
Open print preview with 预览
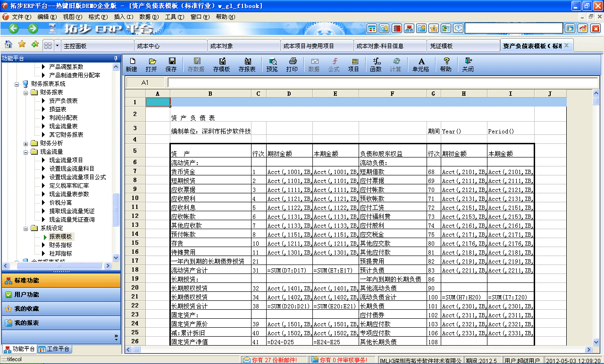coord(272,65)
